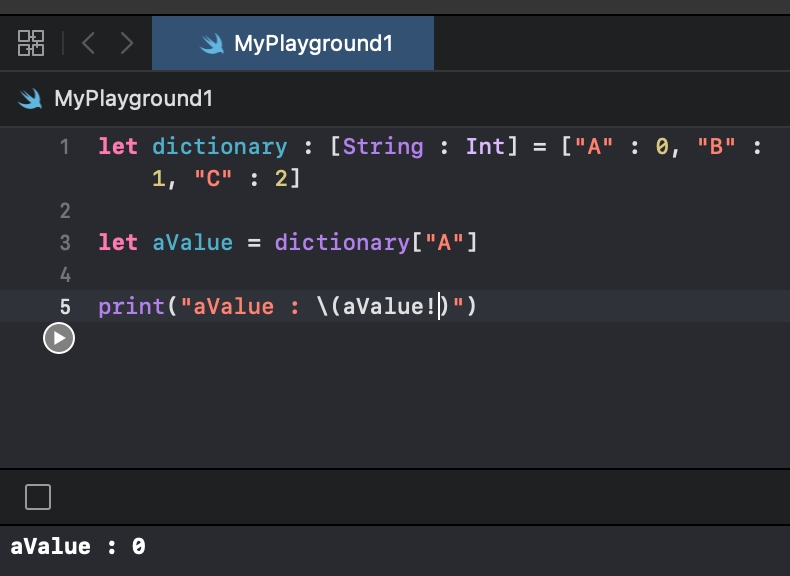The height and width of the screenshot is (576, 790).
Task: Click the first 'let' keyword on line 1
Action: 118,147
